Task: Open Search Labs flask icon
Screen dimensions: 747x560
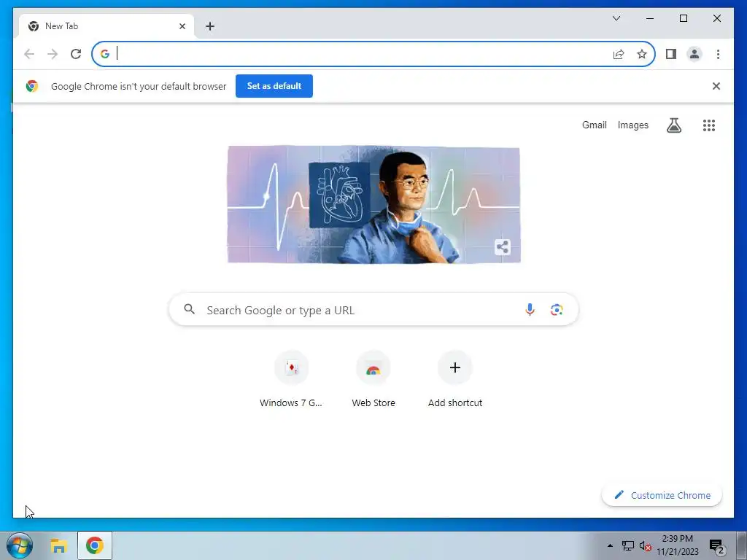Action: (673, 125)
